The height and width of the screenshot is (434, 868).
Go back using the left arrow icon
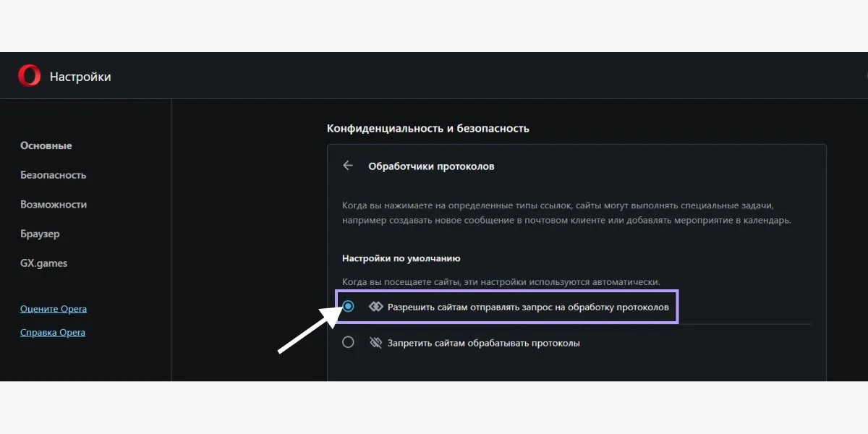(x=348, y=166)
